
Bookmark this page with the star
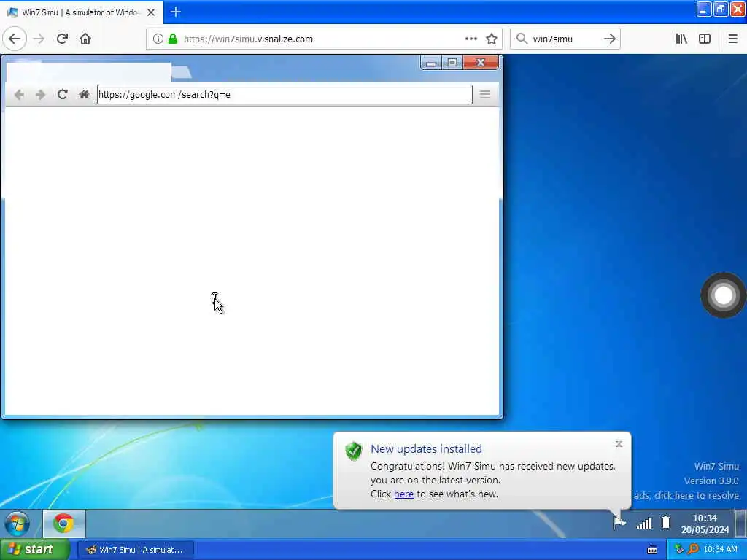tap(492, 39)
